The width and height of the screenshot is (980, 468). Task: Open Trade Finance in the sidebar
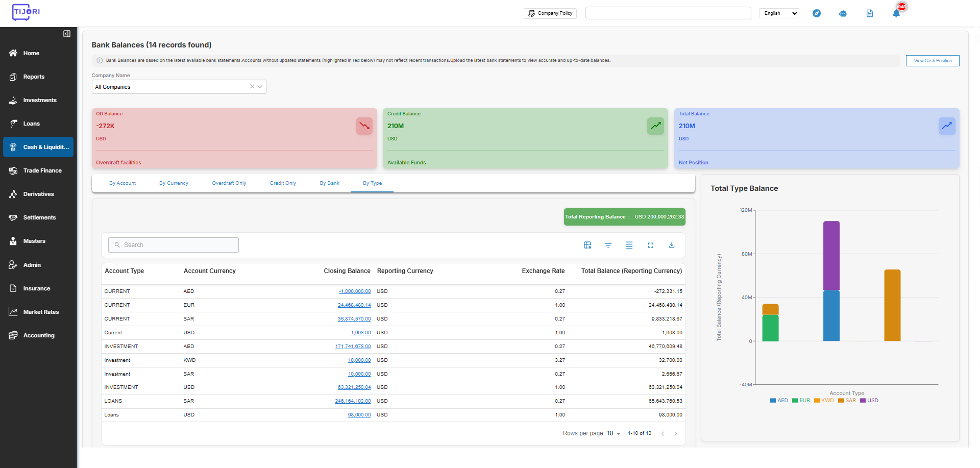click(x=38, y=170)
